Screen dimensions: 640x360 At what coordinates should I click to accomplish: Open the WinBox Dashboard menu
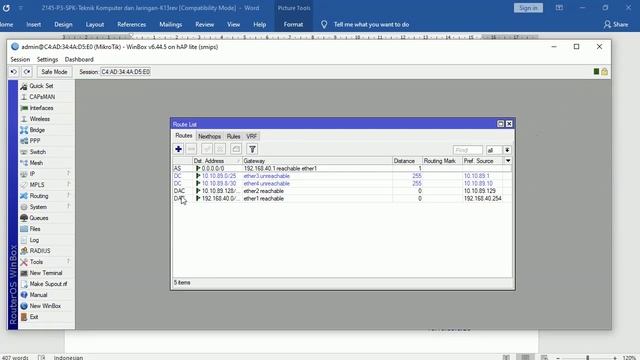[x=79, y=60]
